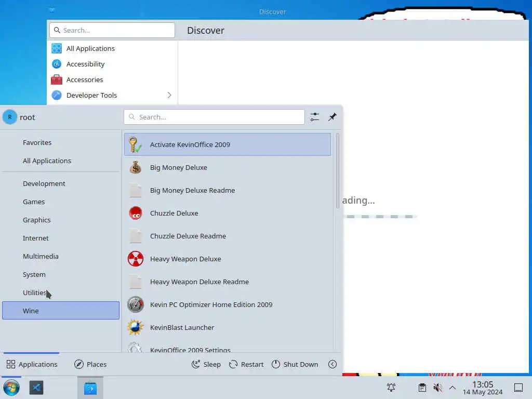532x399 pixels.
Task: Expand hidden system tray icons arrow
Action: coord(453,388)
